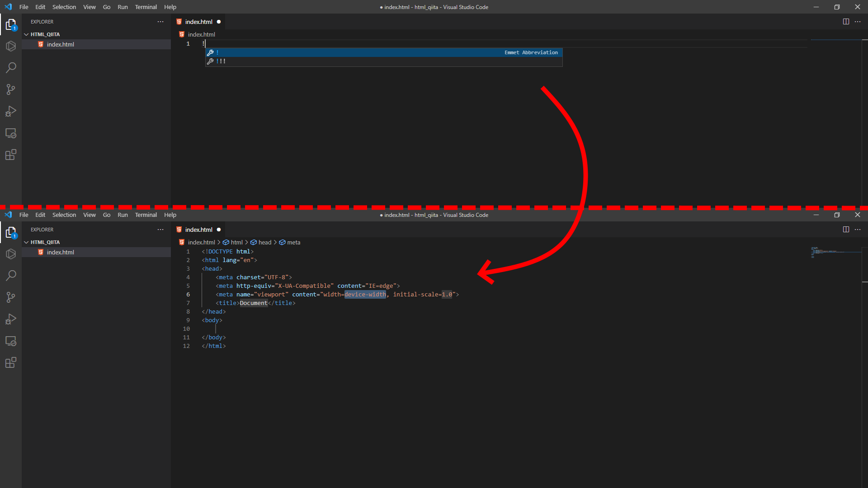The width and height of the screenshot is (868, 488).
Task: Click Explorer files icon in lower window
Action: (11, 233)
